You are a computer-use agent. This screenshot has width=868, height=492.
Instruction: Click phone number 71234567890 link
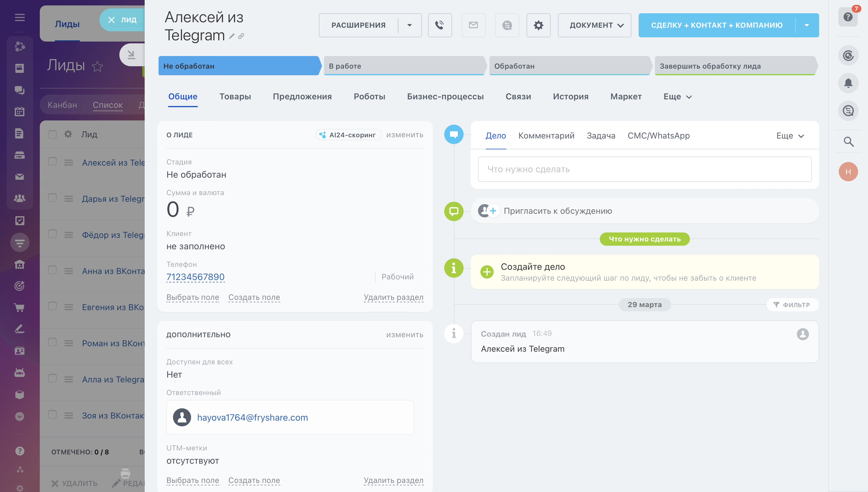(x=195, y=277)
